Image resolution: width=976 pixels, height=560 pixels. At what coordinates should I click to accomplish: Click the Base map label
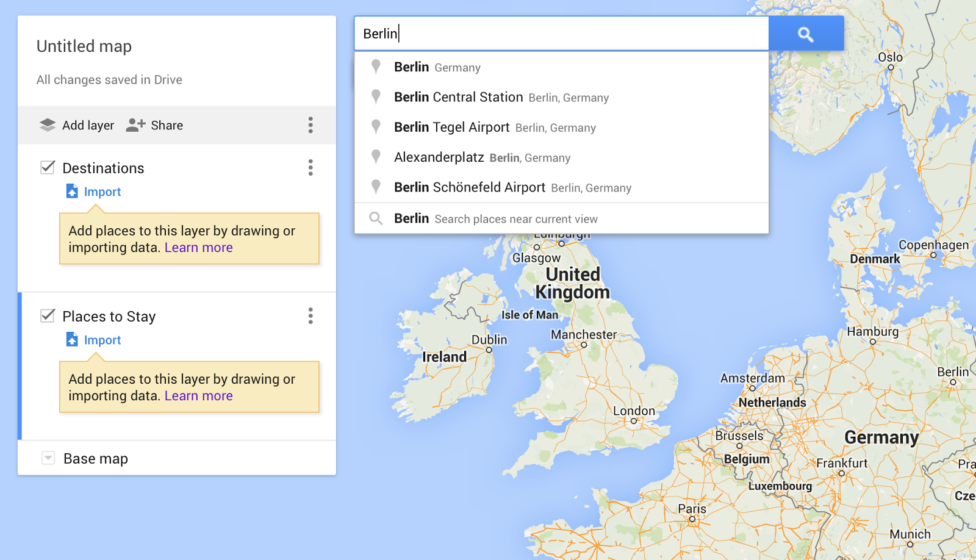96,459
